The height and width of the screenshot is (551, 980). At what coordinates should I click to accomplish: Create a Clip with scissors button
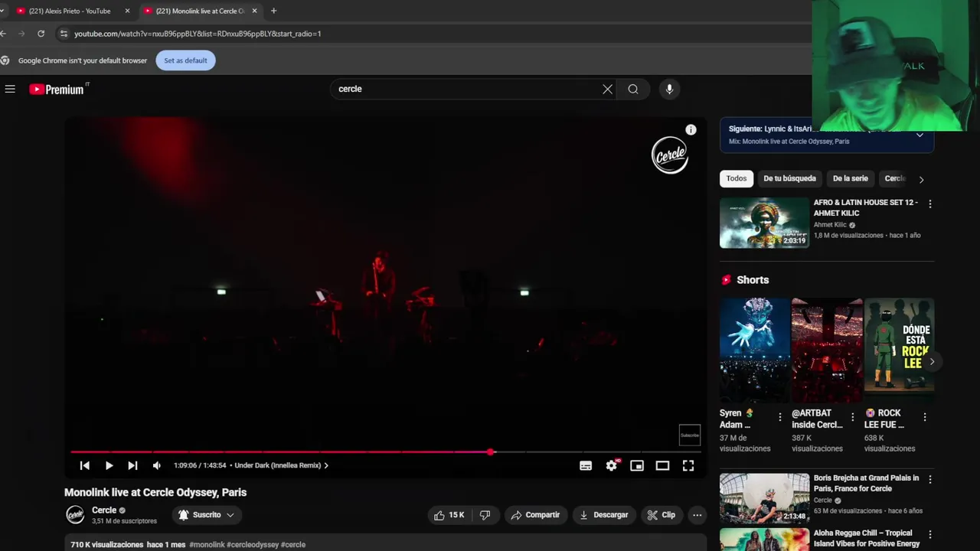pos(661,515)
